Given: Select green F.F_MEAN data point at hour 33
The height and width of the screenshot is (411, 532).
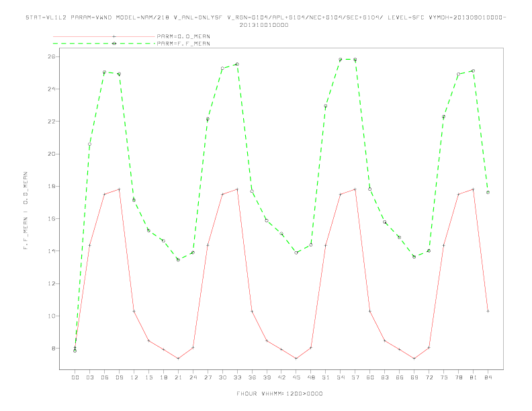Looking at the screenshot, I should [237, 64].
